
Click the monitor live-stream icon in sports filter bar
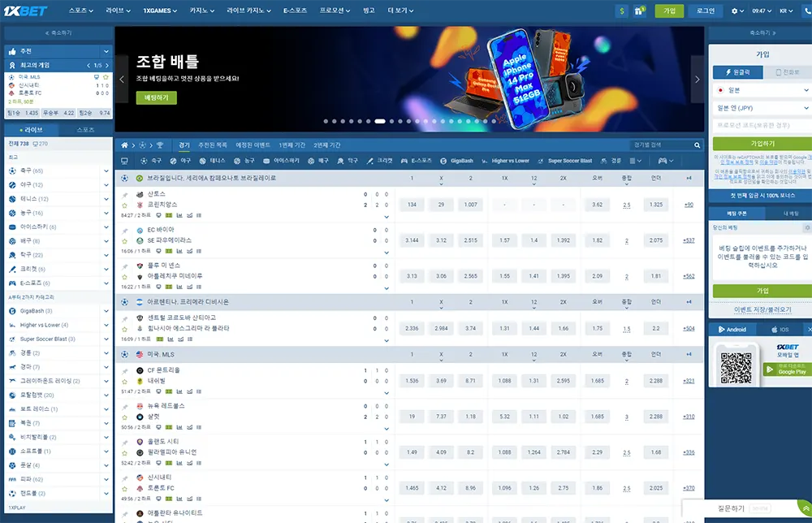coord(124,161)
